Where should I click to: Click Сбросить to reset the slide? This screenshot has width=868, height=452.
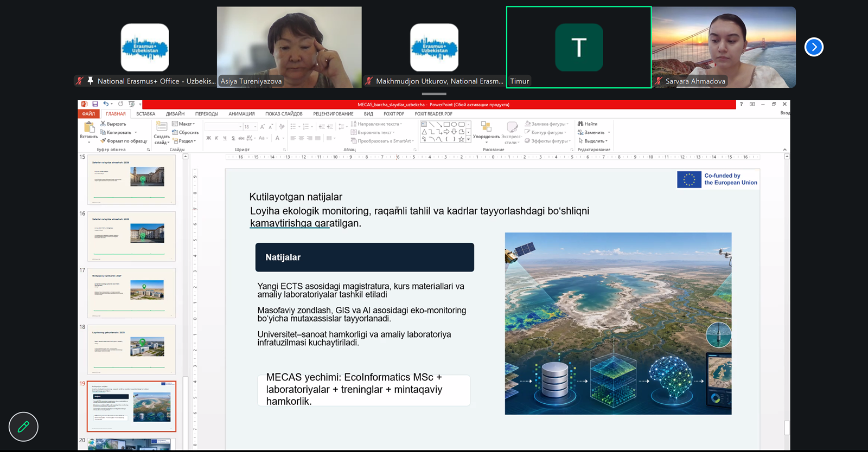(x=185, y=132)
